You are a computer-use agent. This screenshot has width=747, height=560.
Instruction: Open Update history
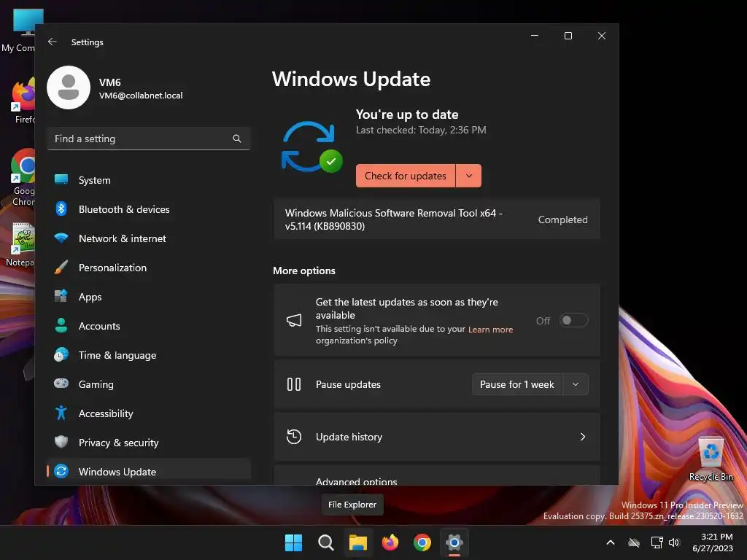pos(437,437)
